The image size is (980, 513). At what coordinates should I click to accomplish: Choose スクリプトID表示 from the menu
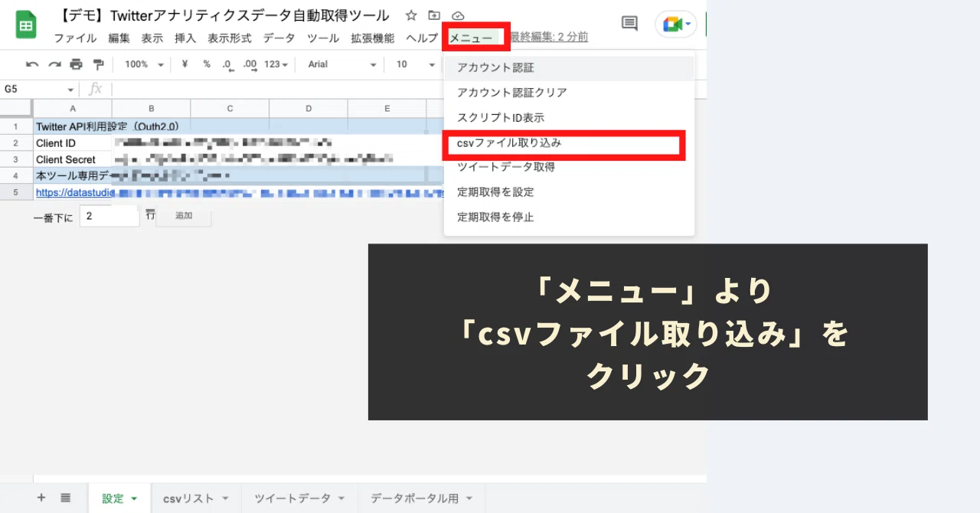[x=569, y=118]
